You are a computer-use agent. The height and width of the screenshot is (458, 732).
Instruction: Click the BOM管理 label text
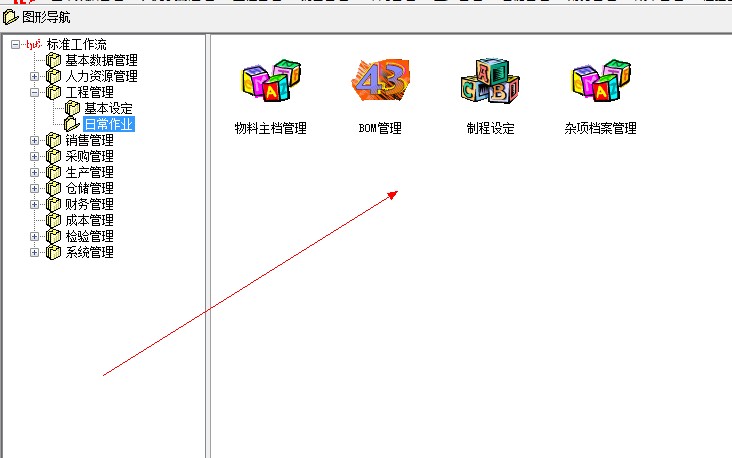pyautogui.click(x=380, y=128)
